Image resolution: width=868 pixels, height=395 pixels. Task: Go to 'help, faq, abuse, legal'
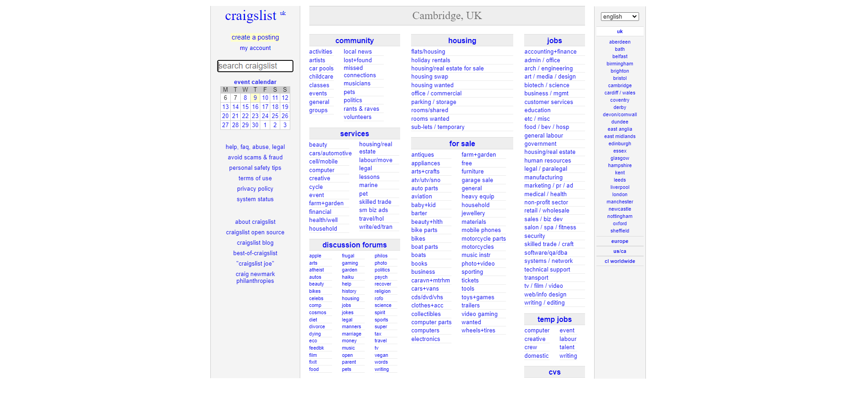point(255,147)
